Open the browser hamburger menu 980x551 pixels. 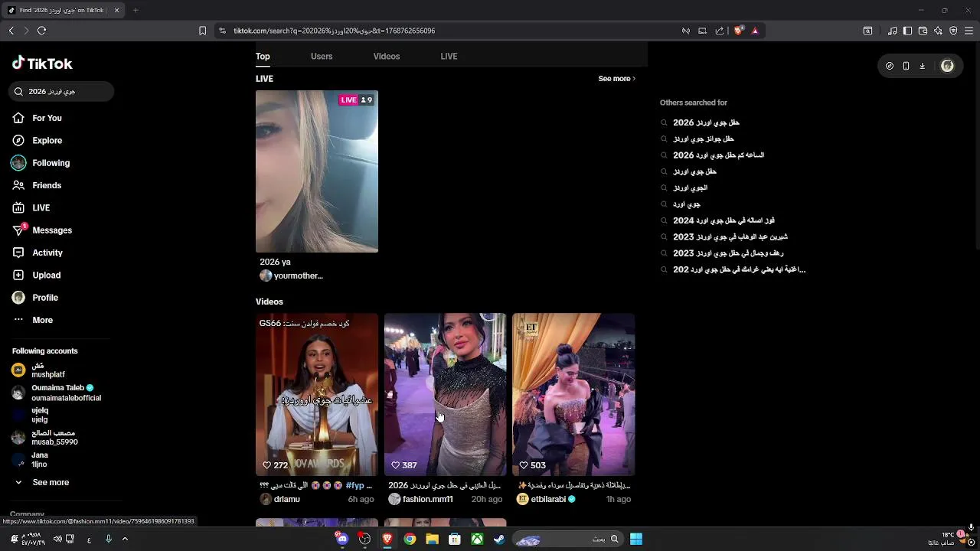tap(969, 31)
